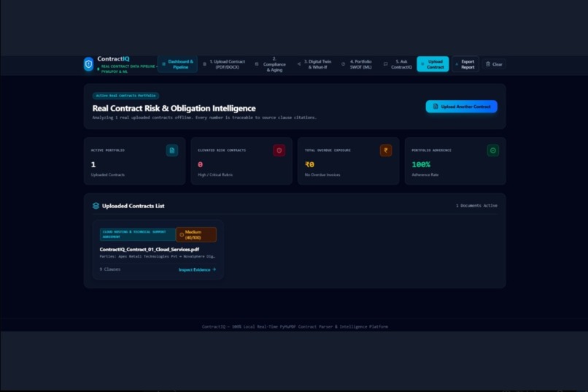This screenshot has width=588, height=392.
Task: Click the Active Portfolio document icon
Action: click(x=172, y=150)
